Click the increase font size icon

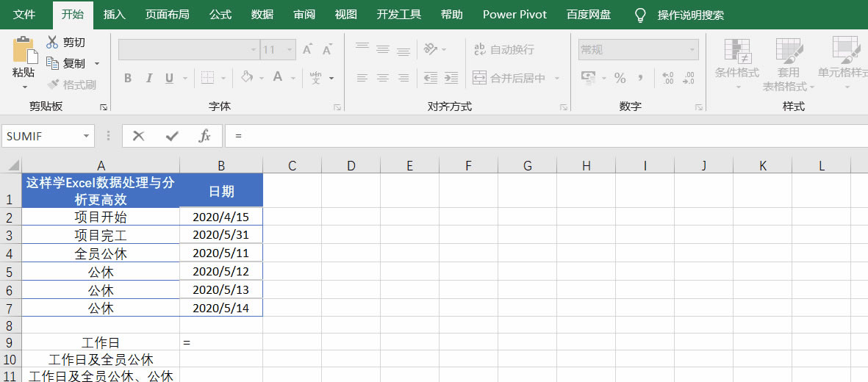[308, 50]
